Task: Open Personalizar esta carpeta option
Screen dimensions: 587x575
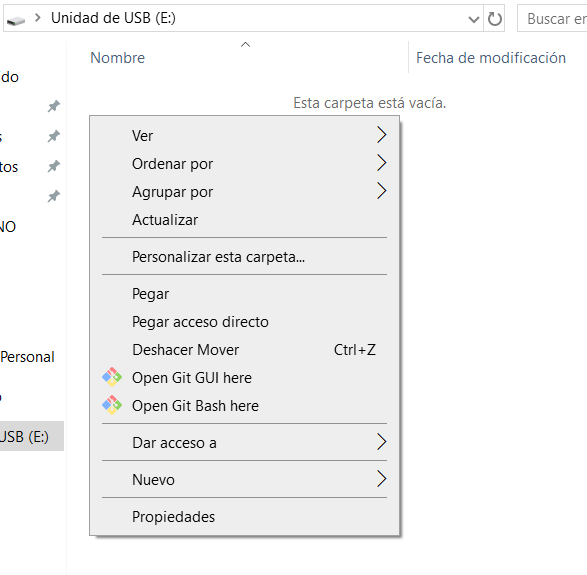Action: point(244,257)
